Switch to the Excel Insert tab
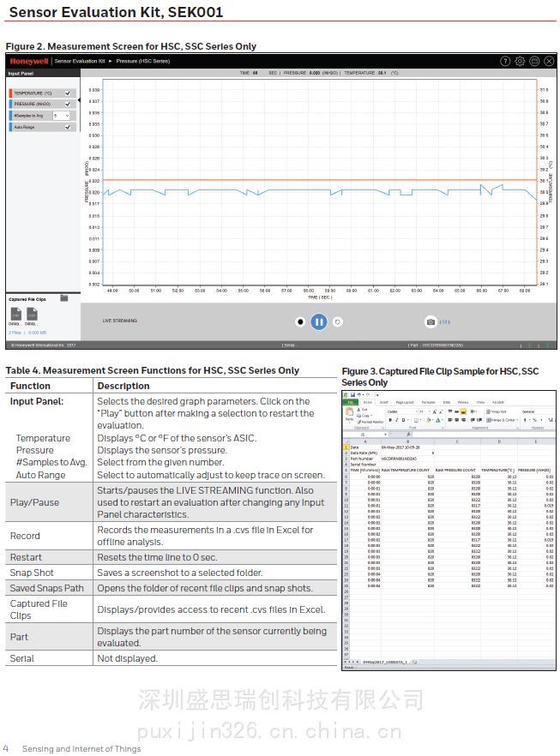The height and width of the screenshot is (756, 560). (x=384, y=402)
